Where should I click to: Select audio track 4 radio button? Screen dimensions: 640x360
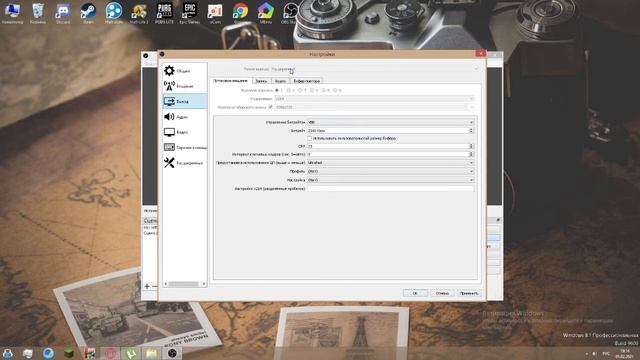click(312, 90)
